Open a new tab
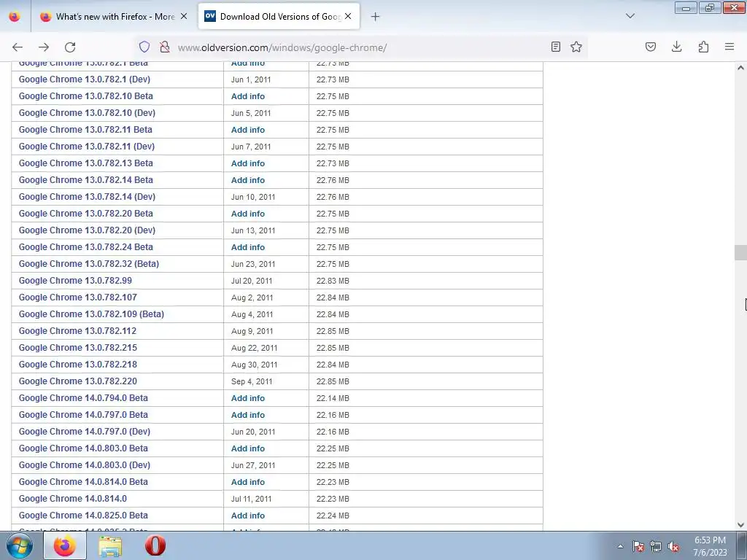 (x=376, y=17)
